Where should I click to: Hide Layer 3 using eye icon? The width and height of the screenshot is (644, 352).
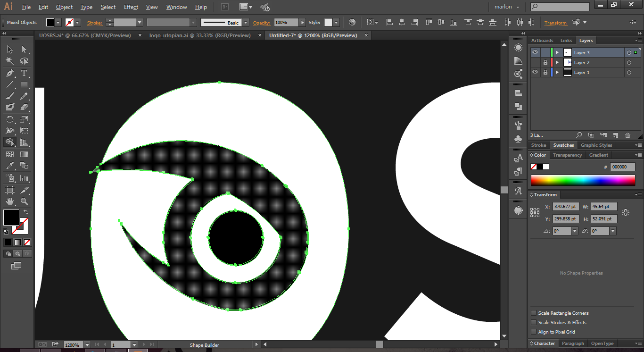[x=535, y=52]
